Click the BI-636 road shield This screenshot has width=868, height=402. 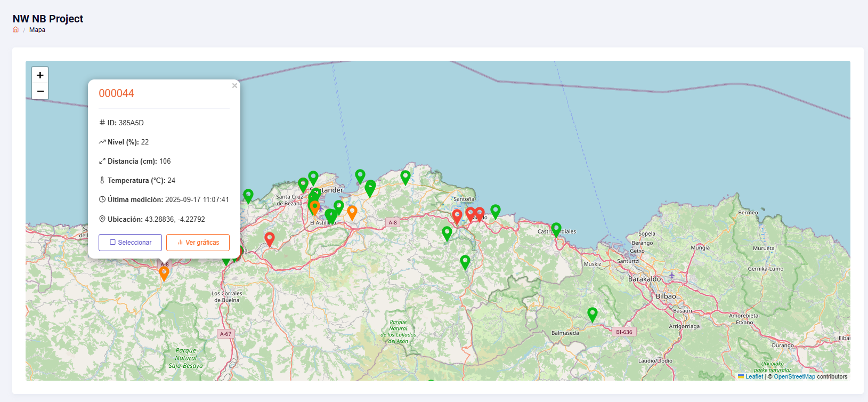(624, 332)
